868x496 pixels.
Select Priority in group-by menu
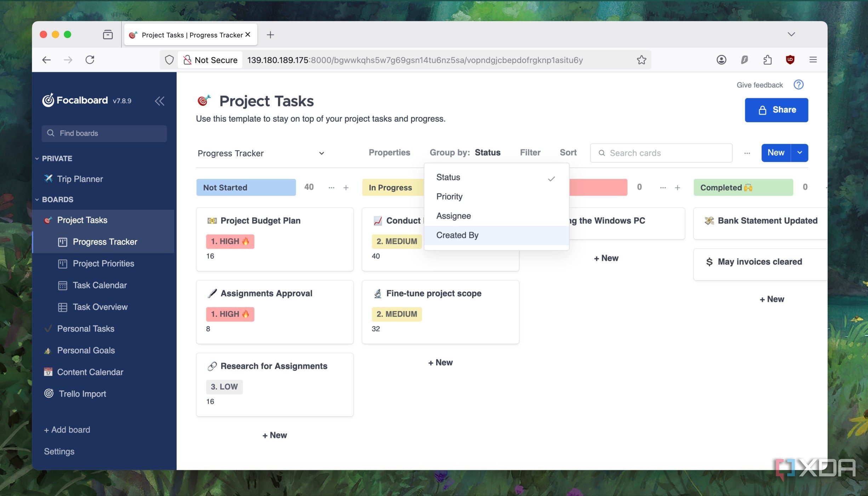(x=496, y=197)
